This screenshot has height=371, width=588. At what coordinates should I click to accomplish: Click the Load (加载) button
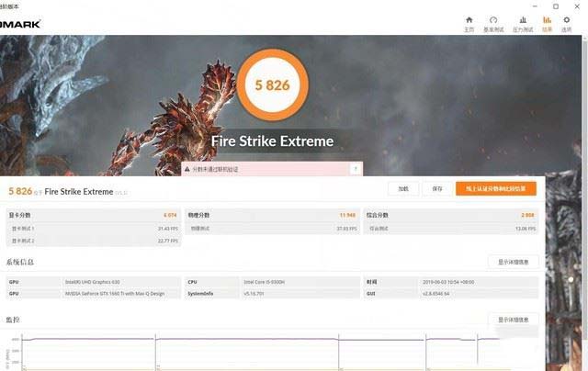(403, 189)
